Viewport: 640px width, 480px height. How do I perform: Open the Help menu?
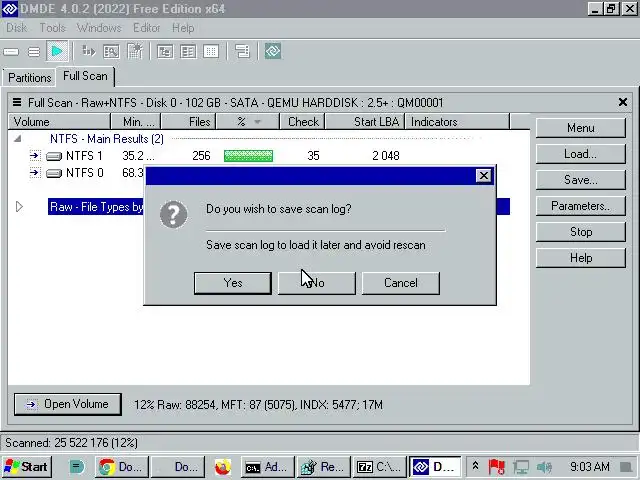(x=183, y=28)
